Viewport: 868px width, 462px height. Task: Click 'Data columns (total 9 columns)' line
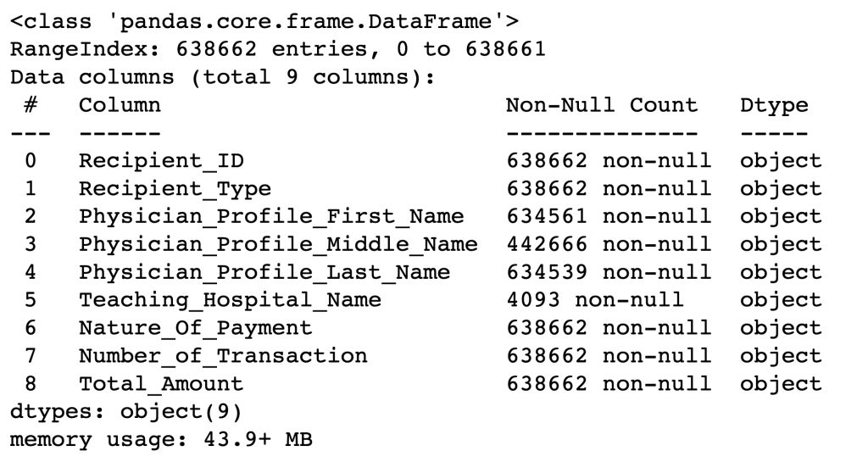click(222, 78)
